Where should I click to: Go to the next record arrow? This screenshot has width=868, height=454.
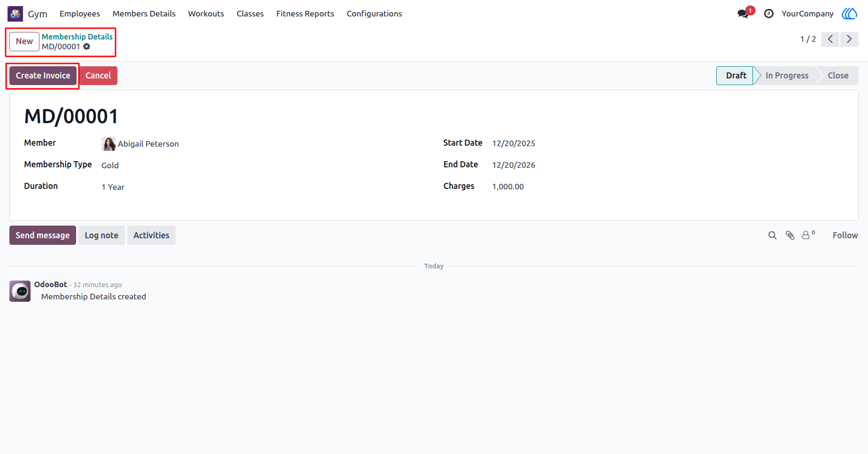849,39
